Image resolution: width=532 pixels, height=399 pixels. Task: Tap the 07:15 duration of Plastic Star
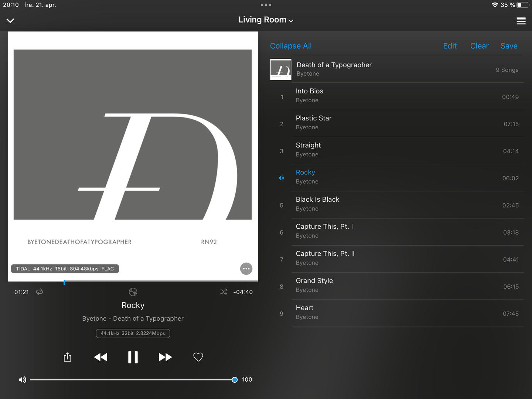click(511, 124)
